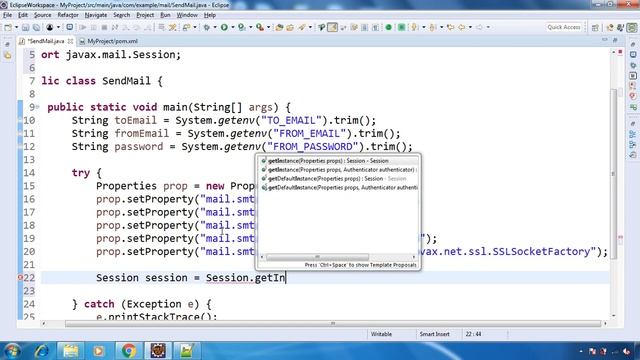Image resolution: width=640 pixels, height=360 pixels.
Task: Open the Navigate menu
Action: [x=96, y=15]
